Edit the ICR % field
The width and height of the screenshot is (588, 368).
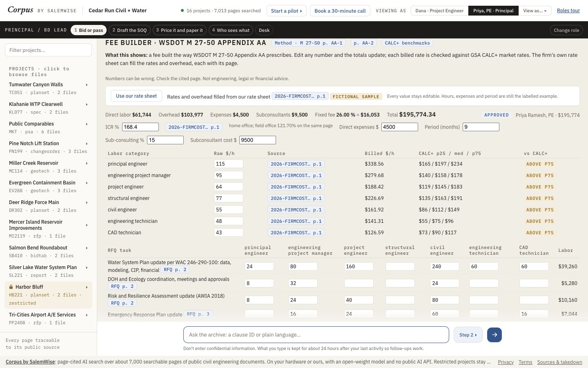coord(140,127)
